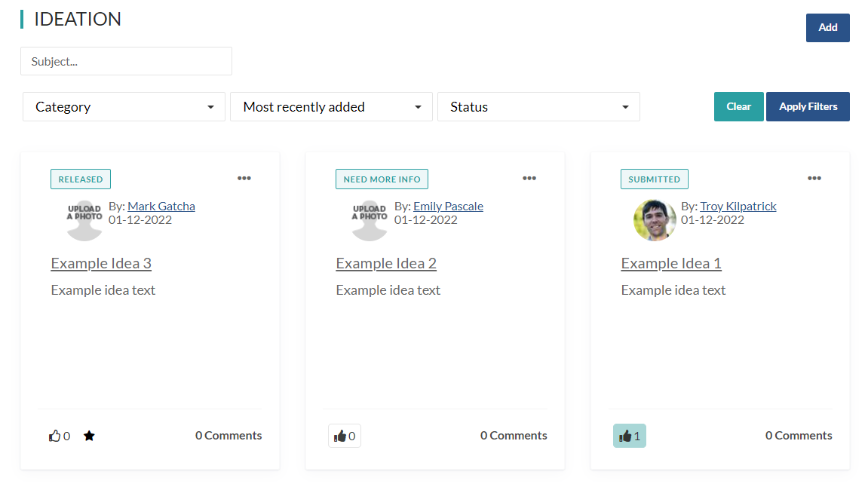This screenshot has height=490, width=868.
Task: Click the SUBMITTED status badge
Action: click(x=654, y=179)
